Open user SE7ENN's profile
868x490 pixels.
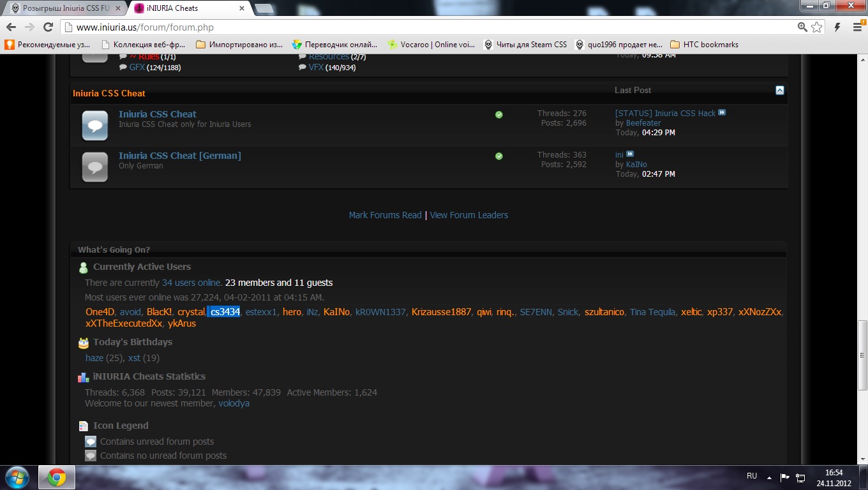click(536, 312)
